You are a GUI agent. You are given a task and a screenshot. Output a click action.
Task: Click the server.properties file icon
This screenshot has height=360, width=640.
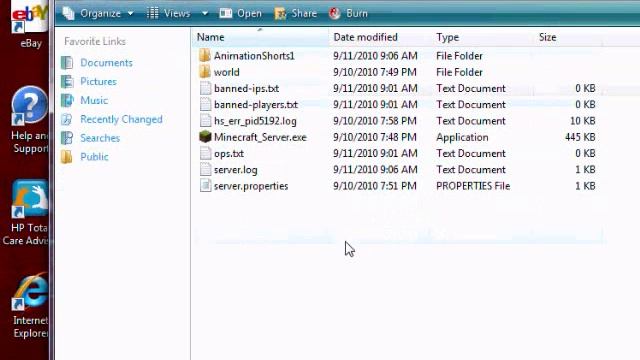tap(205, 186)
